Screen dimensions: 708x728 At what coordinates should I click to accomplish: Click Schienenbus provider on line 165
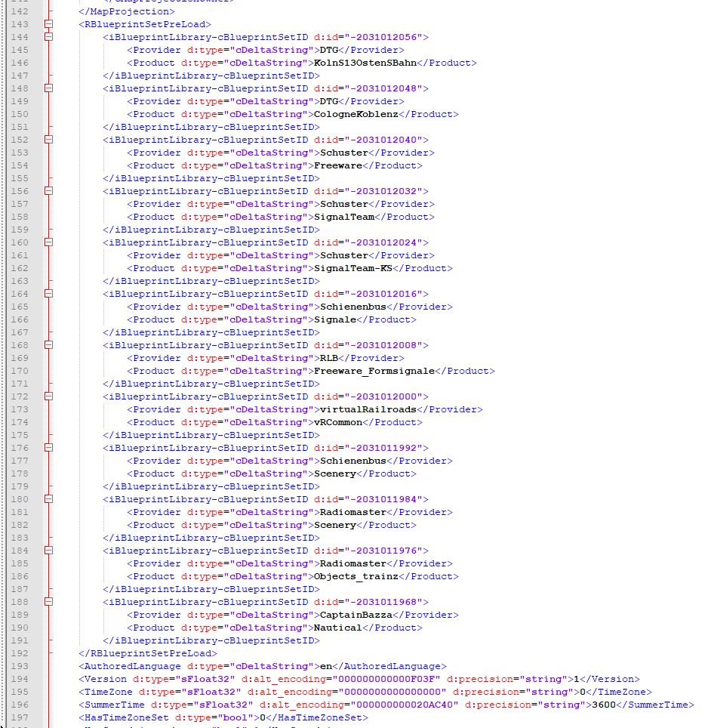(x=353, y=307)
